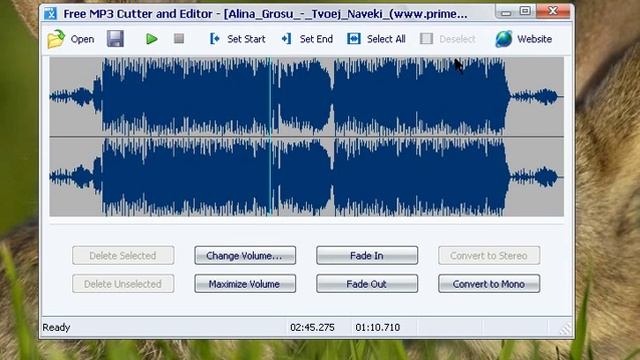Open the Website globe icon

[504, 39]
